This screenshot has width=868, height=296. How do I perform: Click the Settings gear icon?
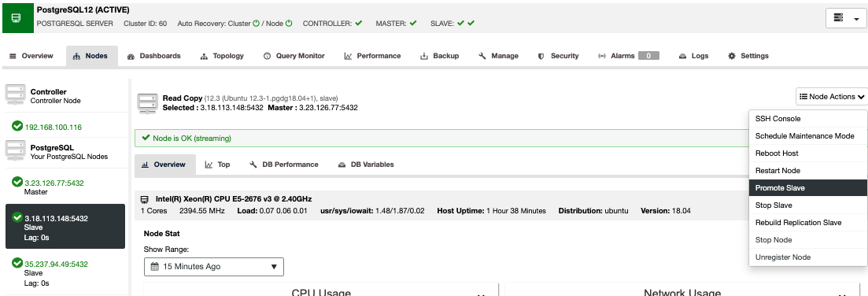coord(732,57)
